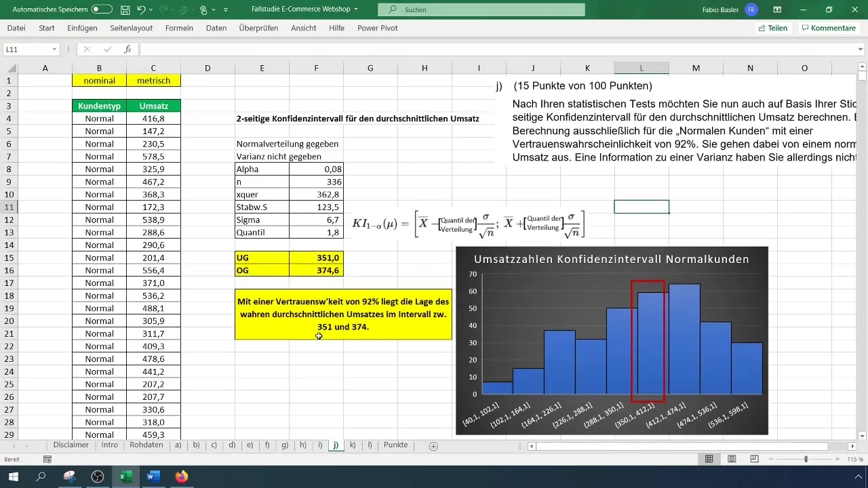The image size is (868, 488).
Task: Open the Datei menu
Action: click(16, 28)
